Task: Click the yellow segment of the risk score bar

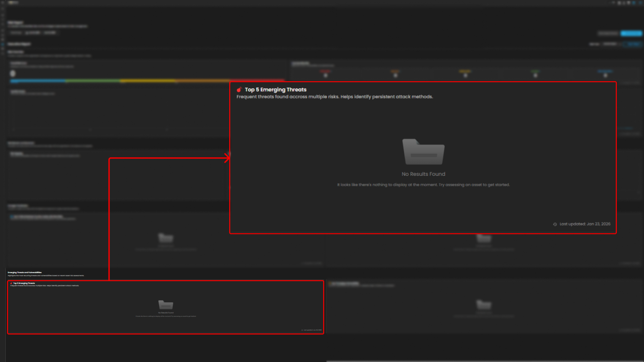Action: coord(148,81)
